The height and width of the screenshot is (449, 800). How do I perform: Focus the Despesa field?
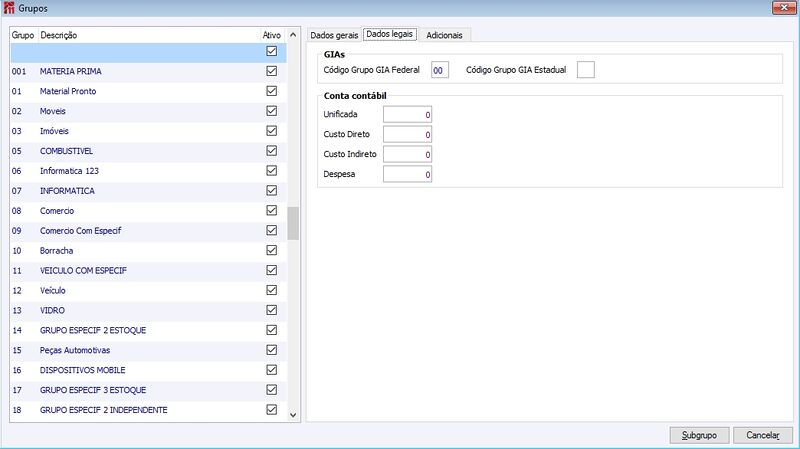point(407,174)
